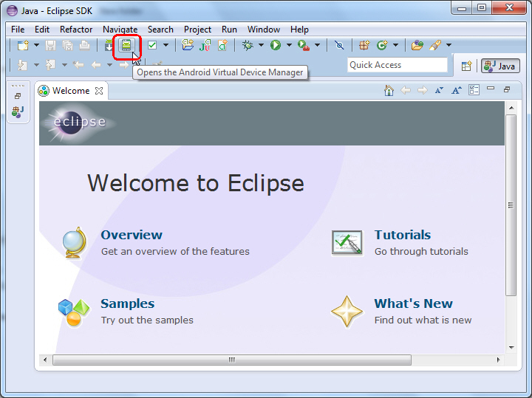Image resolution: width=532 pixels, height=398 pixels.
Task: Open the Edit menu
Action: coord(42,30)
